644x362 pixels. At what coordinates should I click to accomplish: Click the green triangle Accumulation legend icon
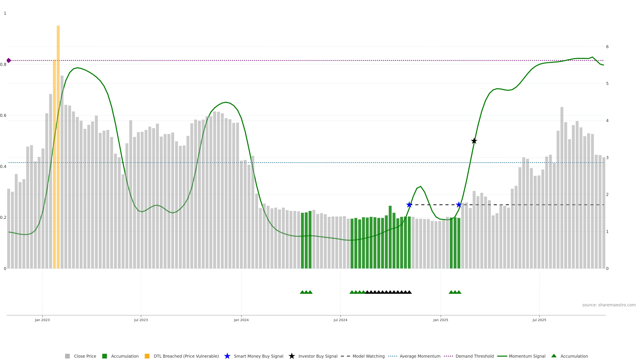(554, 356)
